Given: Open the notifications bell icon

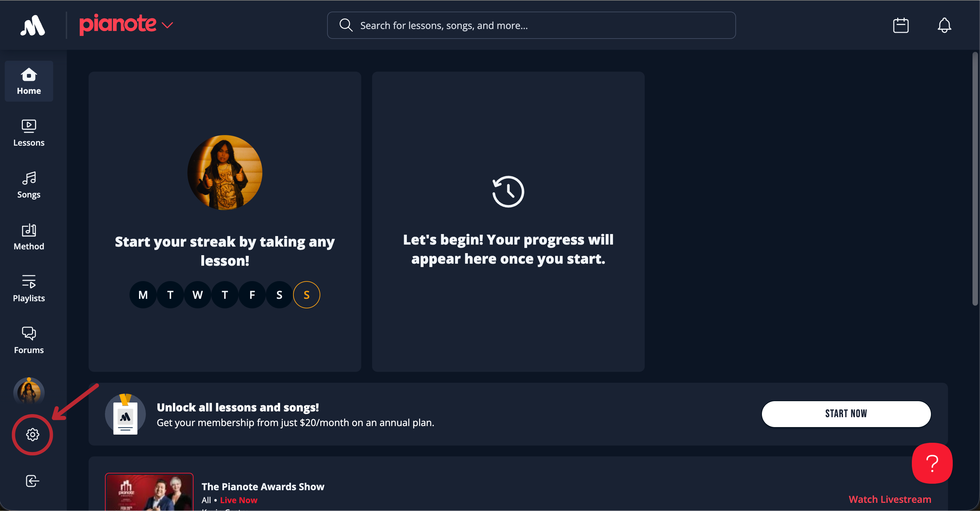Looking at the screenshot, I should click(x=944, y=26).
